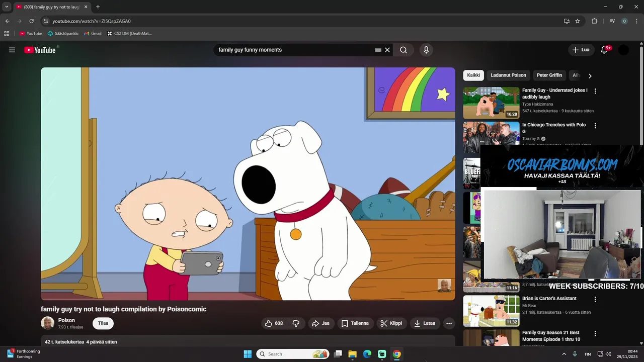Show more filter chips with right arrow
This screenshot has height=362, width=644.
(590, 76)
